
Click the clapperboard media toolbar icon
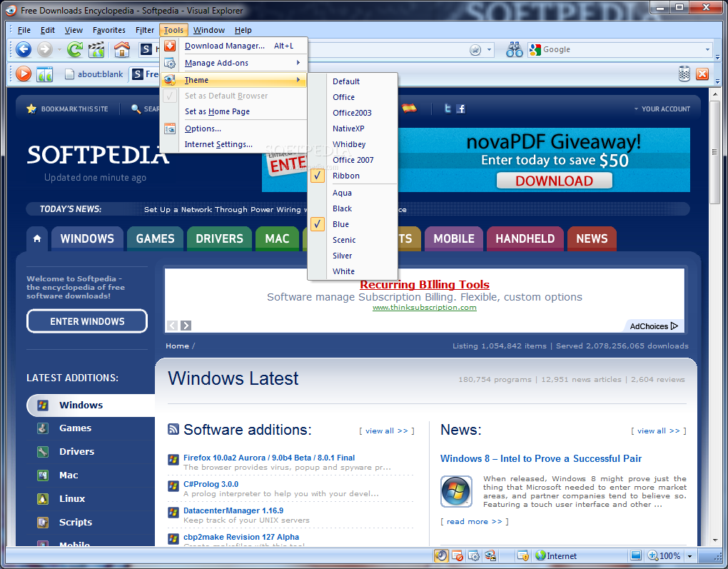[x=96, y=49]
